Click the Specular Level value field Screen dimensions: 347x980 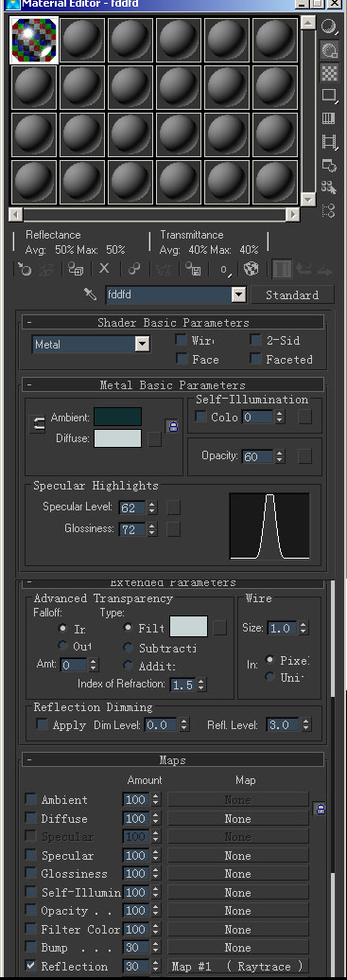click(x=130, y=508)
